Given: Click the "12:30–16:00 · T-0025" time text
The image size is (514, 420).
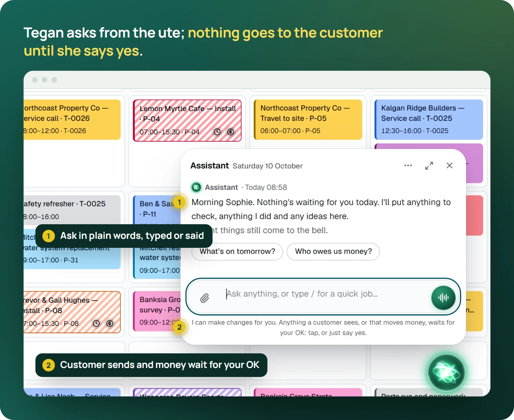Looking at the screenshot, I should (x=415, y=131).
